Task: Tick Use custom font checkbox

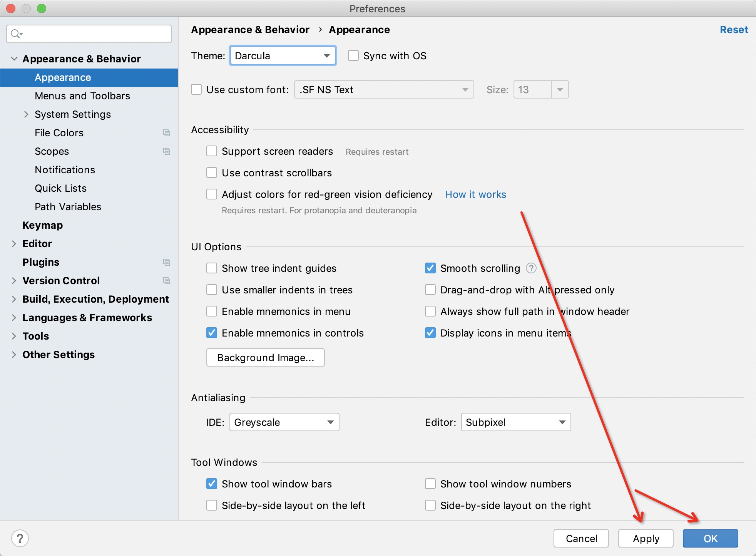Action: (197, 90)
